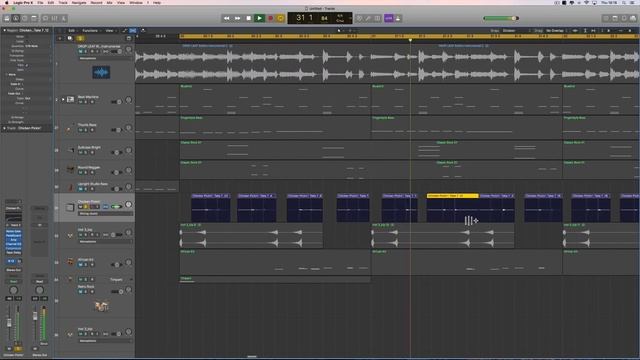Image resolution: width=640 pixels, height=360 pixels.
Task: Open the Monophonic flex mode dropdown on first track
Action: click(x=105, y=58)
